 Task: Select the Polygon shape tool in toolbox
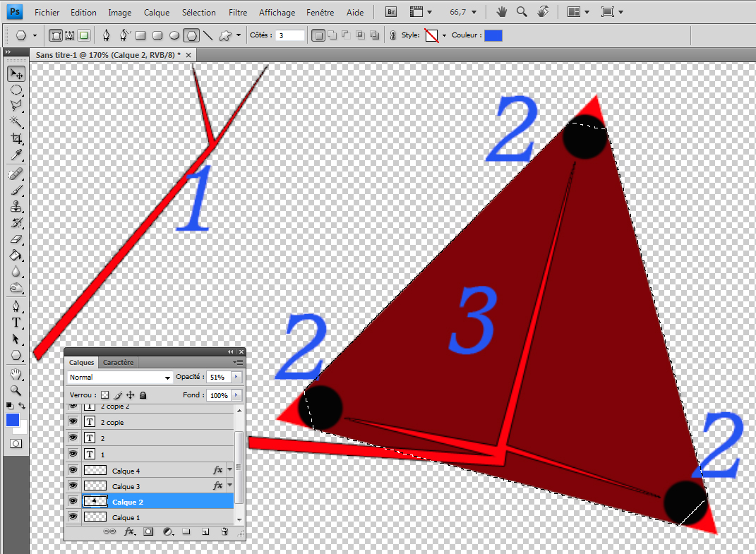coord(16,356)
